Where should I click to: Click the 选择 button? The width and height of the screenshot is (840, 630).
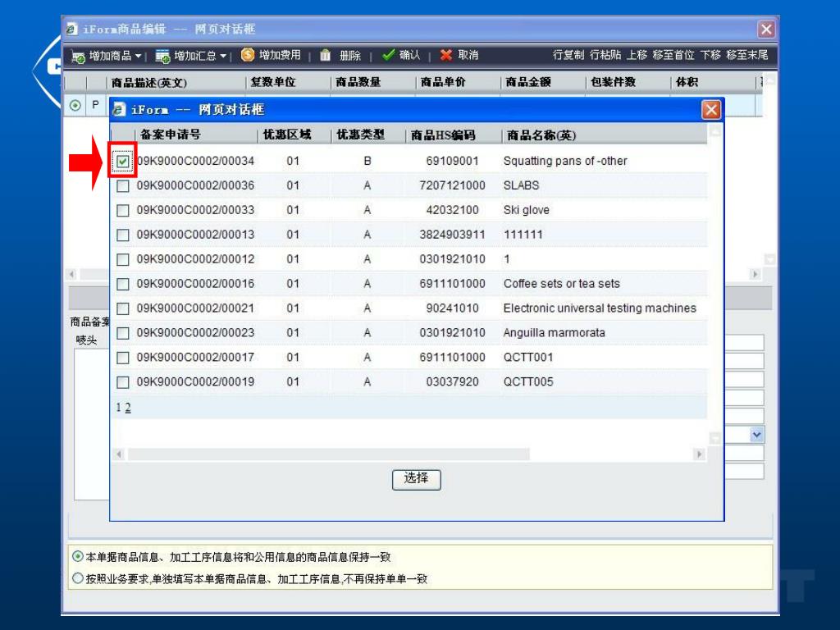pos(416,479)
